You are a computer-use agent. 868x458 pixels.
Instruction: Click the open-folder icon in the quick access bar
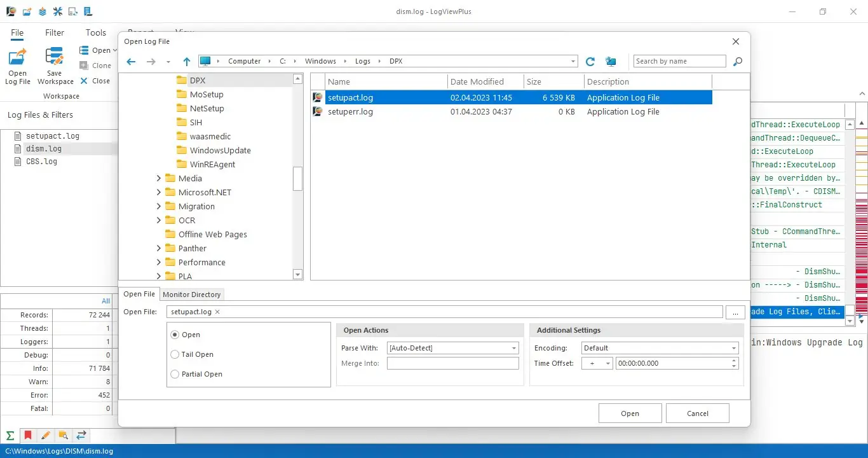coord(27,11)
